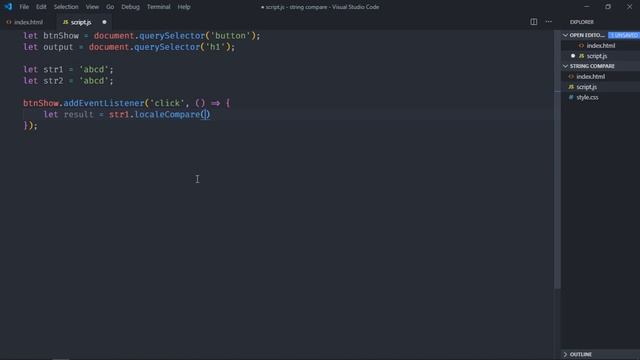Open the File menu
640x360 pixels.
pyautogui.click(x=24, y=7)
